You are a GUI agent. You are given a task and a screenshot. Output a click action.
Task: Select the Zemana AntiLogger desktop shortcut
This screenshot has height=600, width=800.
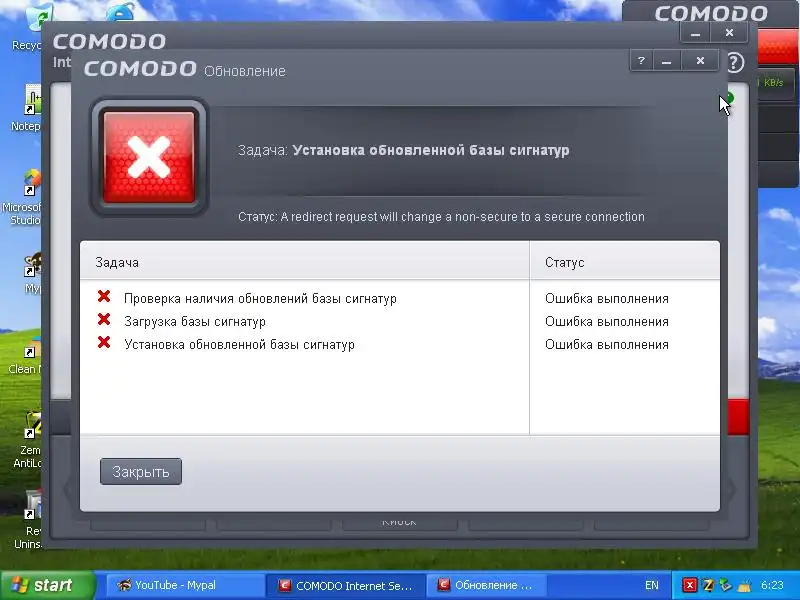click(27, 441)
